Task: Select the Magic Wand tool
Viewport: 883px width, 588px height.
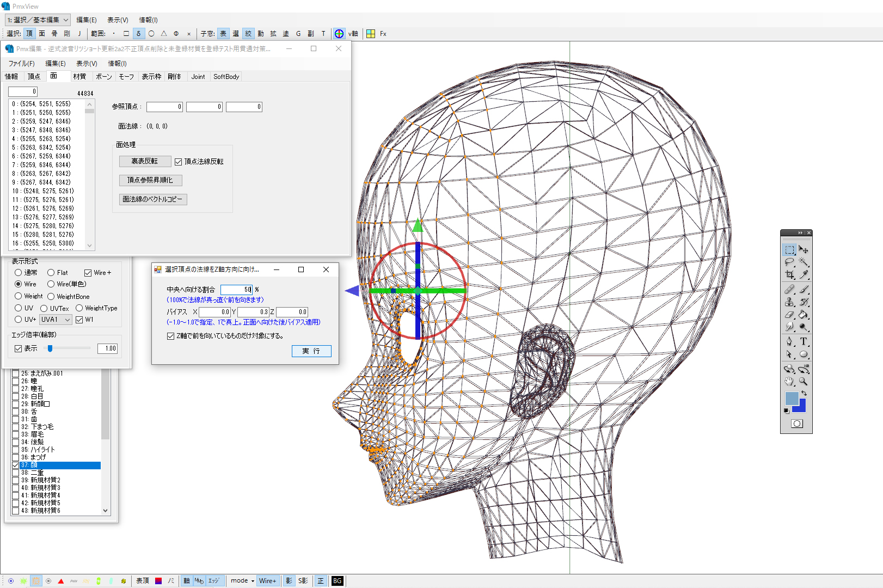Action: 804,262
